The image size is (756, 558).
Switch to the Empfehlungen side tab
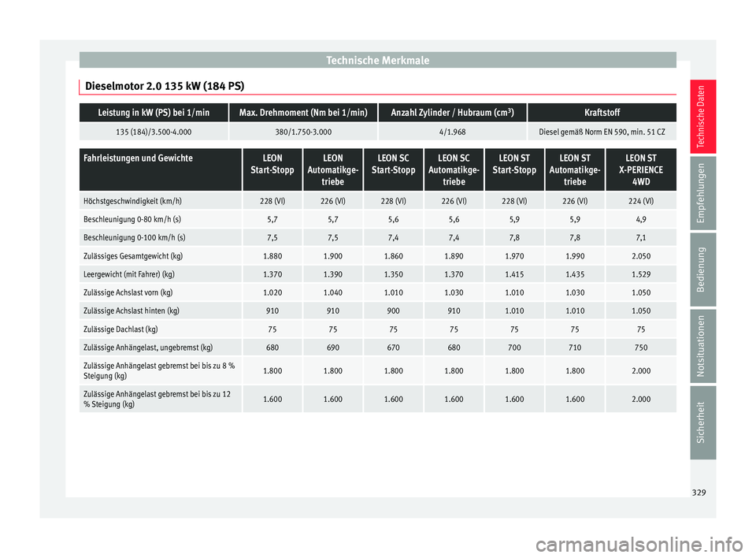(x=702, y=193)
